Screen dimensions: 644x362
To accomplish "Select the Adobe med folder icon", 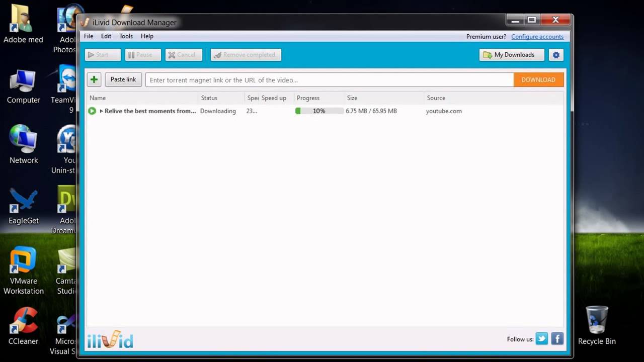I will [x=23, y=24].
